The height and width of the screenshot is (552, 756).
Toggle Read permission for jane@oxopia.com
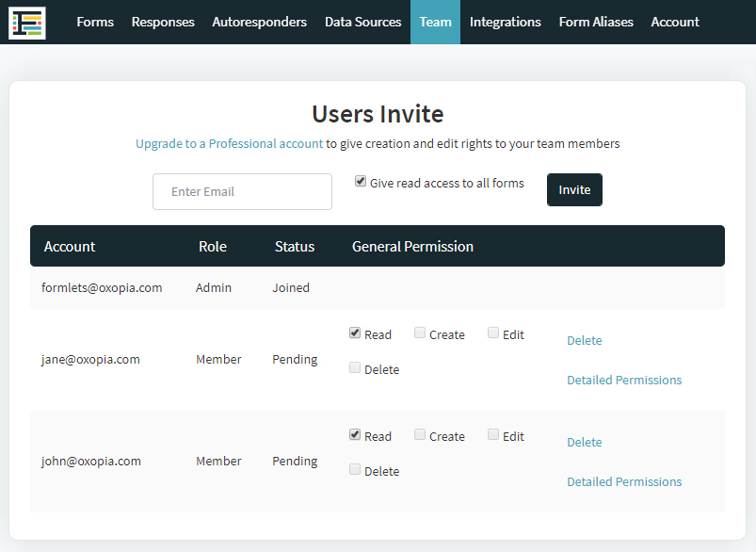[x=355, y=333]
